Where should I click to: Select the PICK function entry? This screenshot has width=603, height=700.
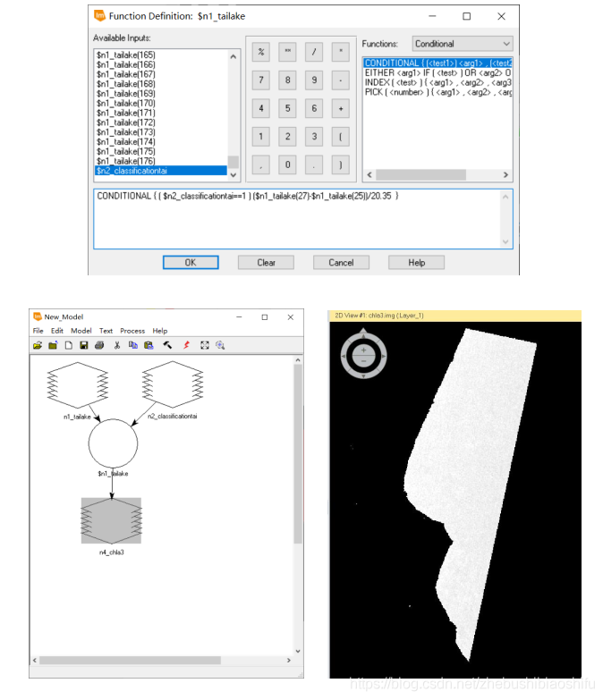[x=437, y=92]
